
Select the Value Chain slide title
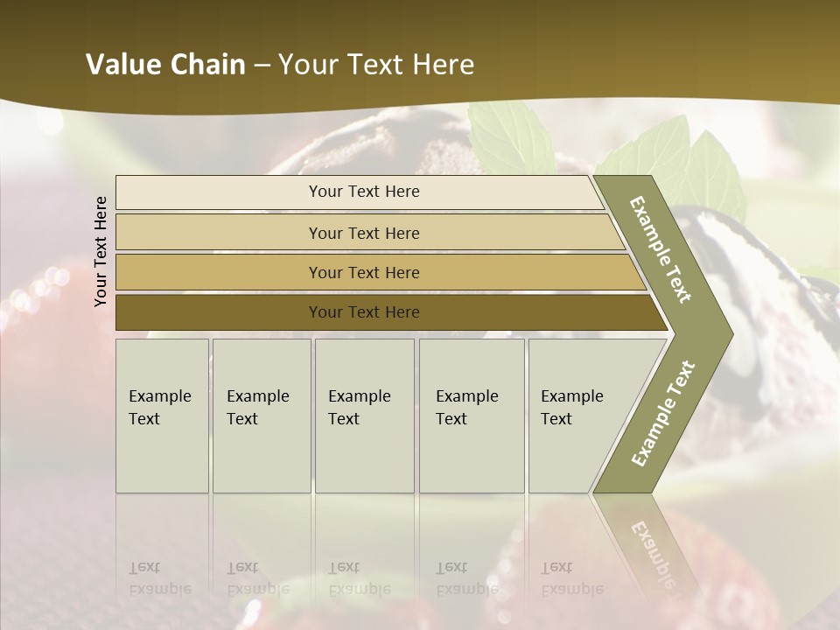[280, 64]
